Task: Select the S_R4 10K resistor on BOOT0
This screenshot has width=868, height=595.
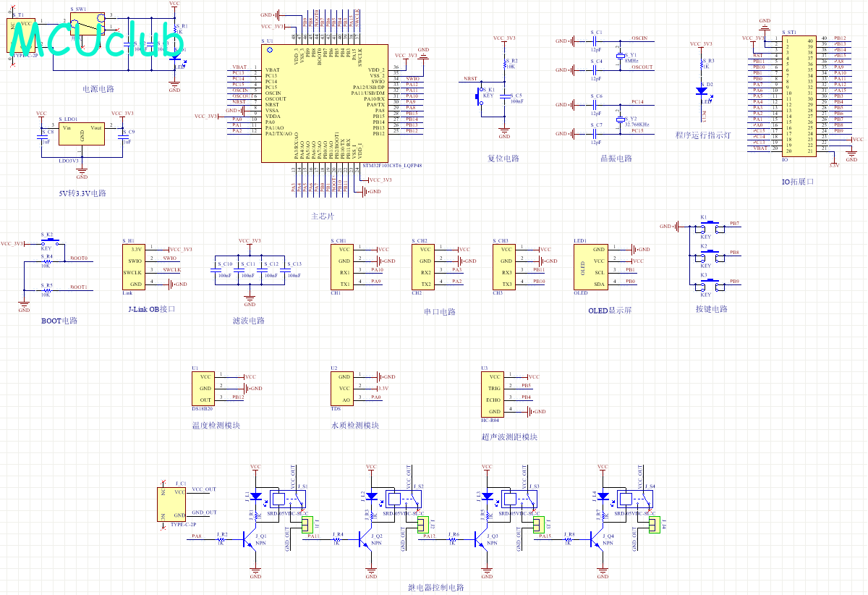Action: (47, 261)
